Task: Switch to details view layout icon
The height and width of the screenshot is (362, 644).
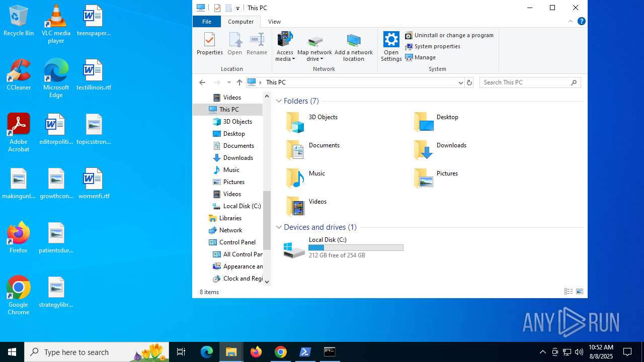Action: (x=569, y=292)
